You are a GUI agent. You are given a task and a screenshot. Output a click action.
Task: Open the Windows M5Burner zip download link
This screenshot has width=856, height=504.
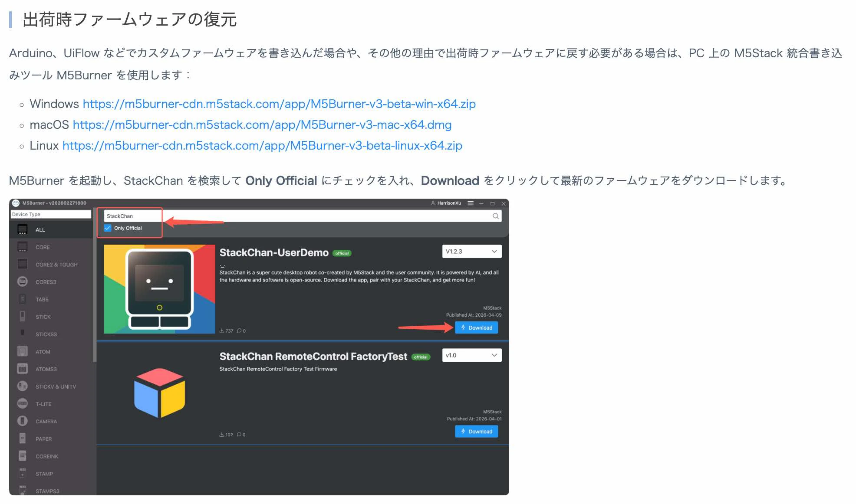coord(279,104)
